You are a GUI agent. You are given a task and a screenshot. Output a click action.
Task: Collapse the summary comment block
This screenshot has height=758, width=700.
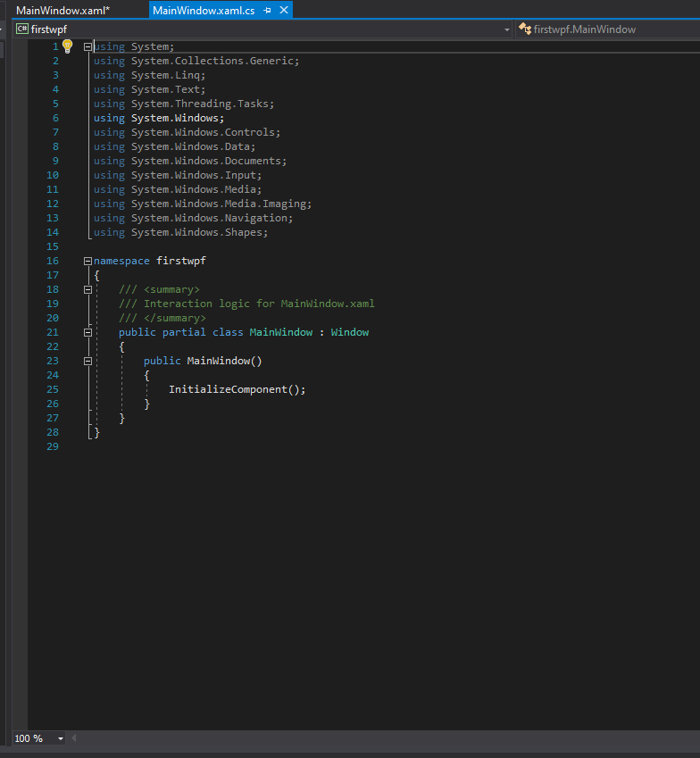click(87, 289)
